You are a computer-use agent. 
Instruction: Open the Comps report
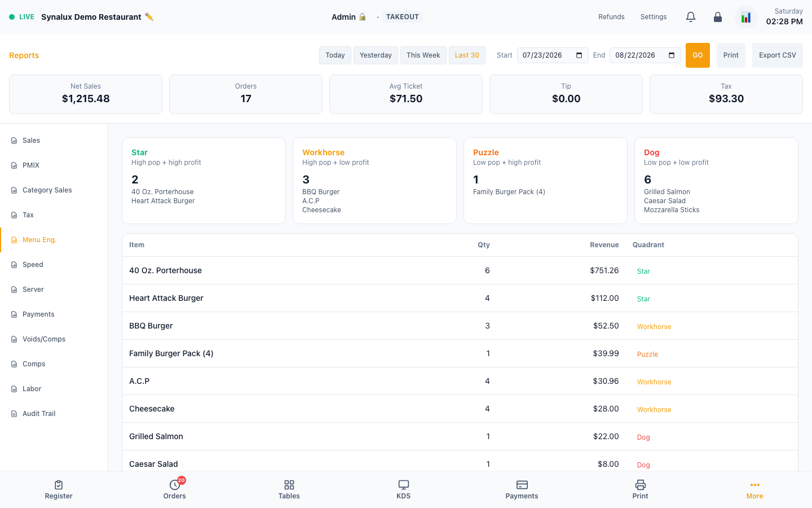click(x=54, y=364)
